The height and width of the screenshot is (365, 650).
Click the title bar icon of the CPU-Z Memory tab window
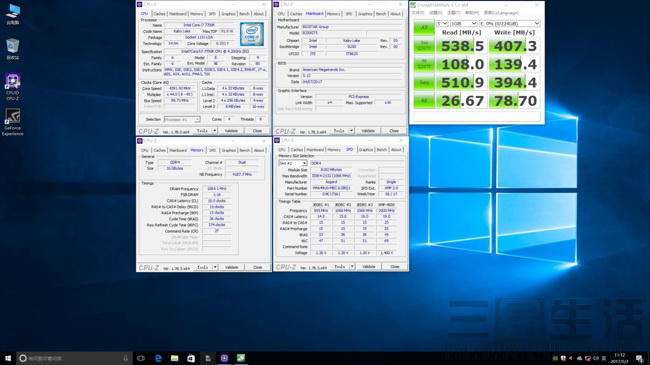pos(140,141)
